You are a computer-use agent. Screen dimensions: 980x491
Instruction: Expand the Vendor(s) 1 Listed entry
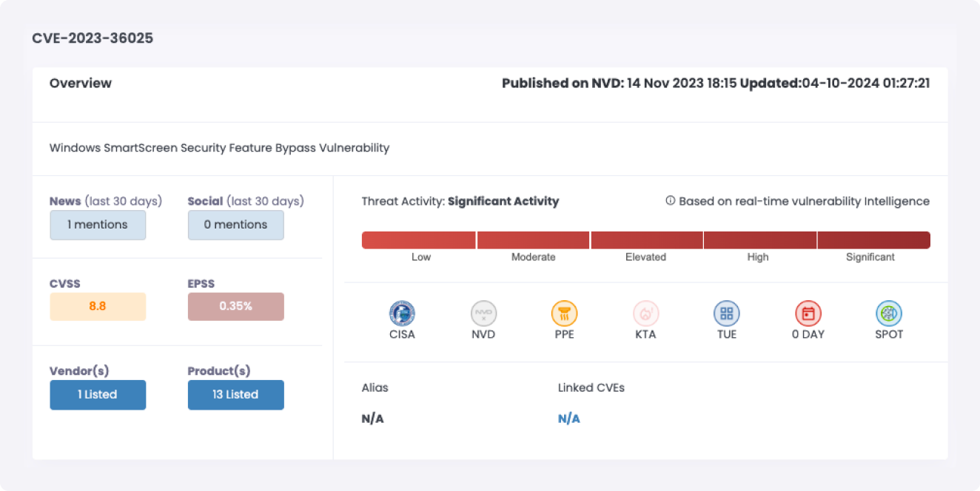98,394
